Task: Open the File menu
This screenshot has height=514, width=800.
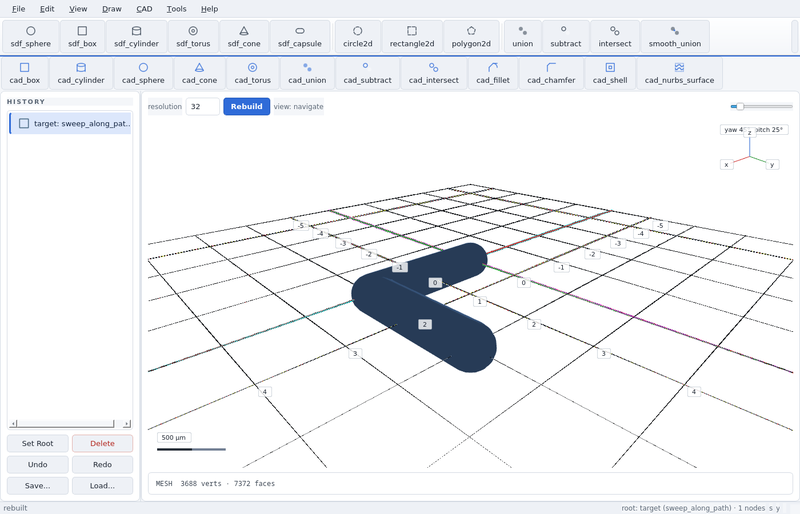Action: point(18,9)
